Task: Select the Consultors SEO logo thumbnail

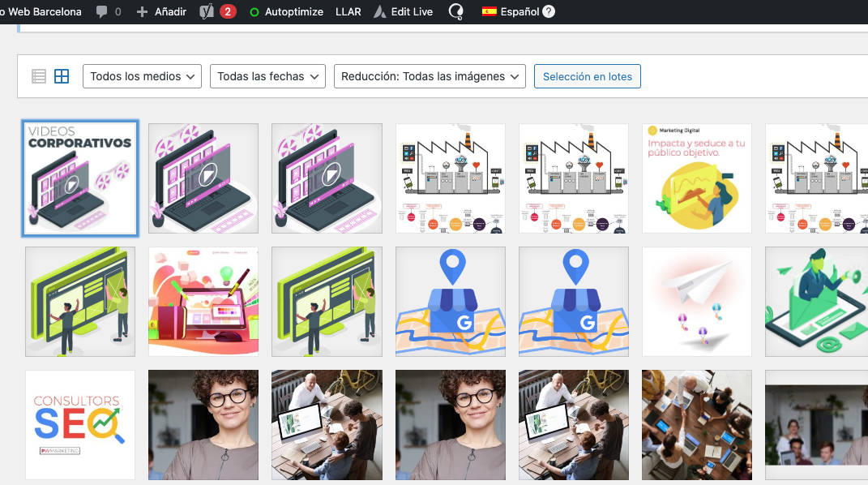Action: (80, 425)
